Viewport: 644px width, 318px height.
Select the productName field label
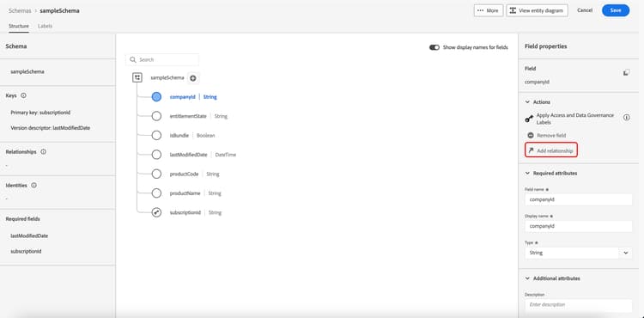[x=185, y=193]
